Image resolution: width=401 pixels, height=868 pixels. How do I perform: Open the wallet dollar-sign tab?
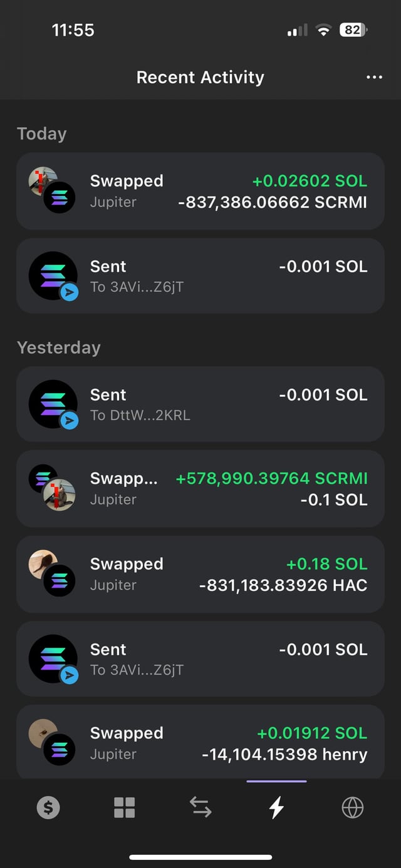click(48, 808)
